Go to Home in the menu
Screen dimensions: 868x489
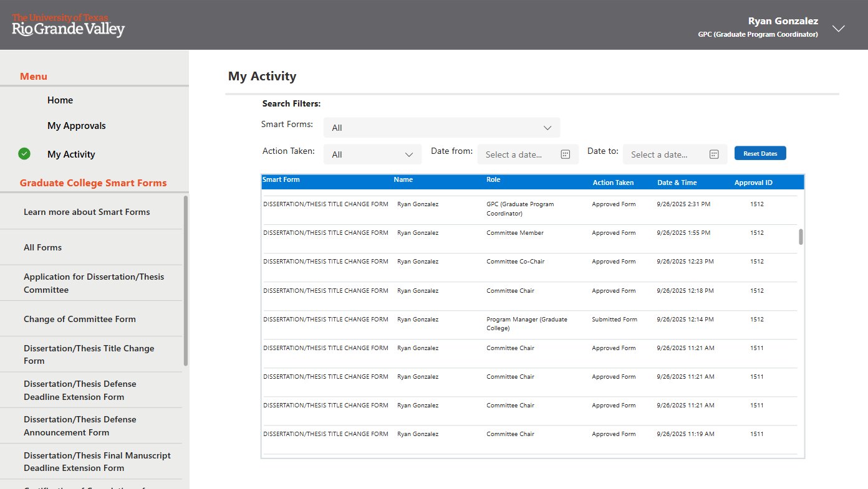tap(60, 100)
